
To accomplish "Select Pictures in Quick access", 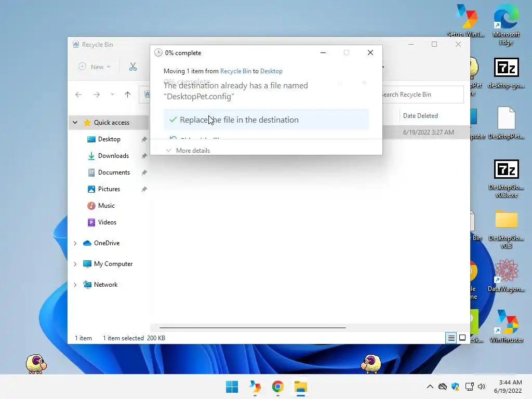I will click(109, 189).
